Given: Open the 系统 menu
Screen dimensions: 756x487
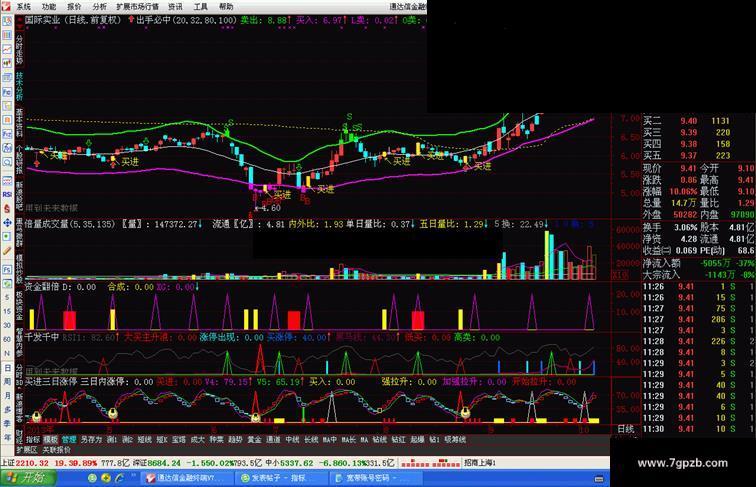Looking at the screenshot, I should (24, 6).
